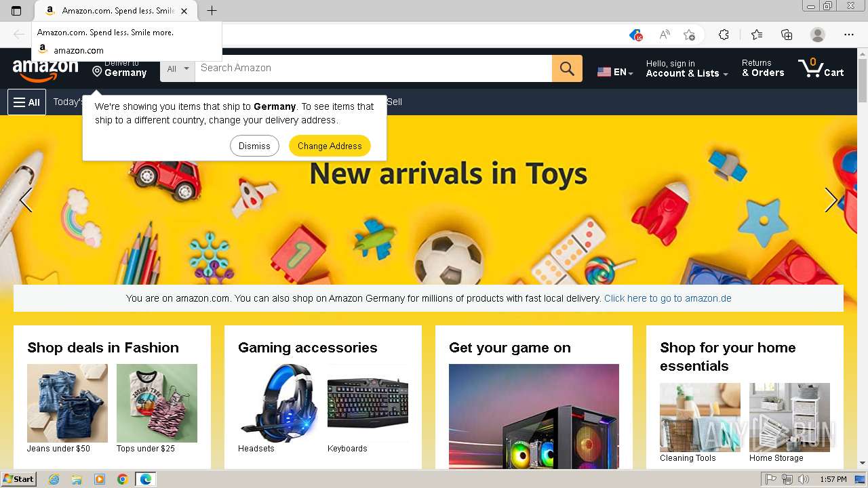Open the Edge settings ellipsis menu
The image size is (868, 488).
click(x=849, y=35)
